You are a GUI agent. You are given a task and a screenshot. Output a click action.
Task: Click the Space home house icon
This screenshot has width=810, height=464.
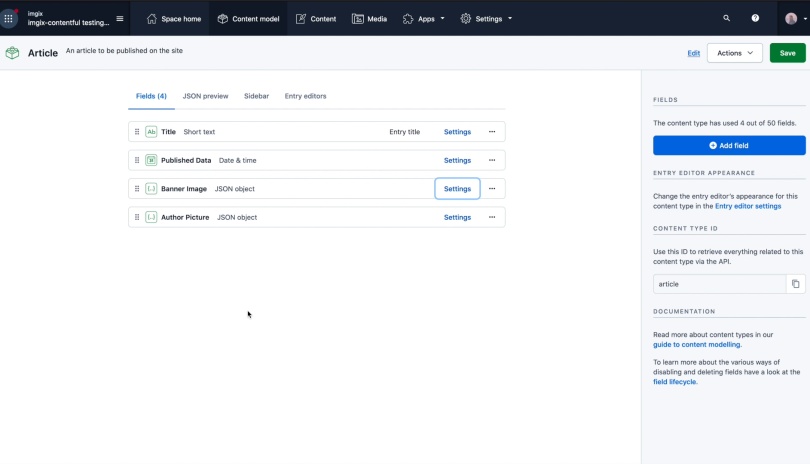pos(151,19)
